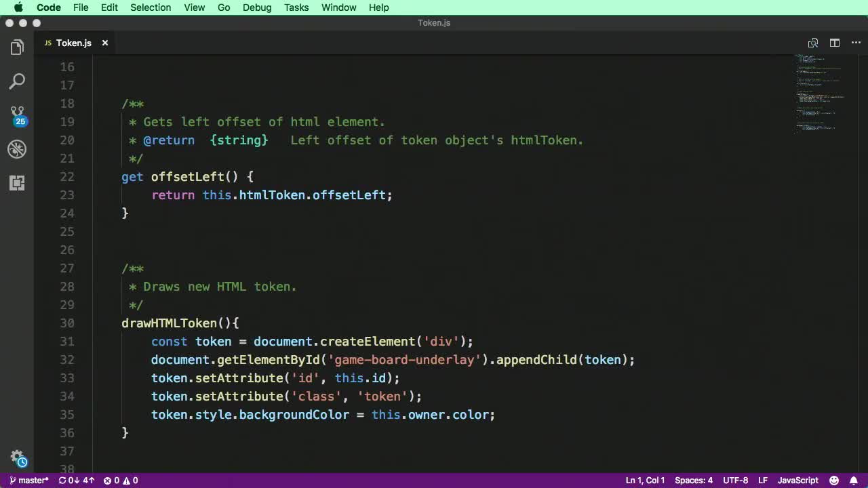Open the More Actions ellipsis menu

pyautogui.click(x=855, y=43)
